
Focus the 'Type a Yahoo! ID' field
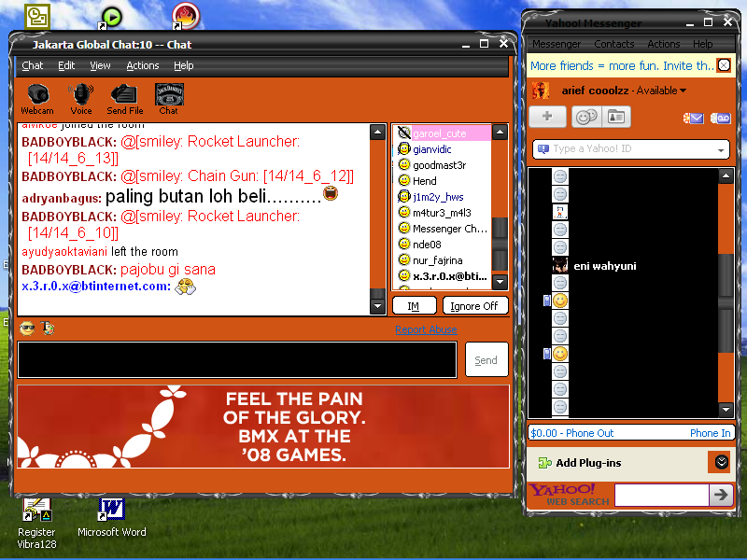coord(631,149)
